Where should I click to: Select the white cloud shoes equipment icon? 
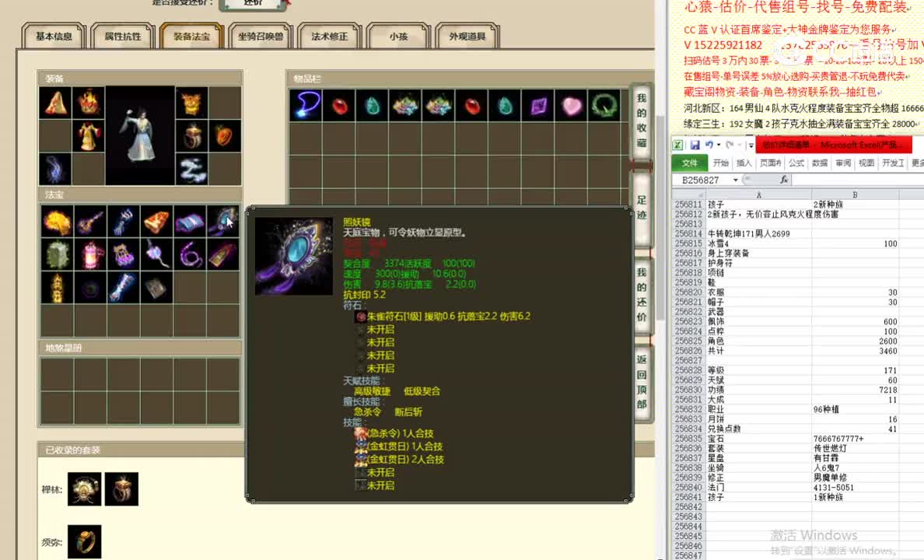pyautogui.click(x=191, y=170)
